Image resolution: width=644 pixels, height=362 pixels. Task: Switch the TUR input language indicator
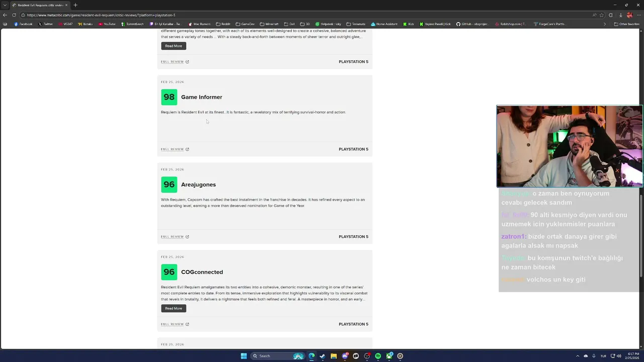coord(603,356)
